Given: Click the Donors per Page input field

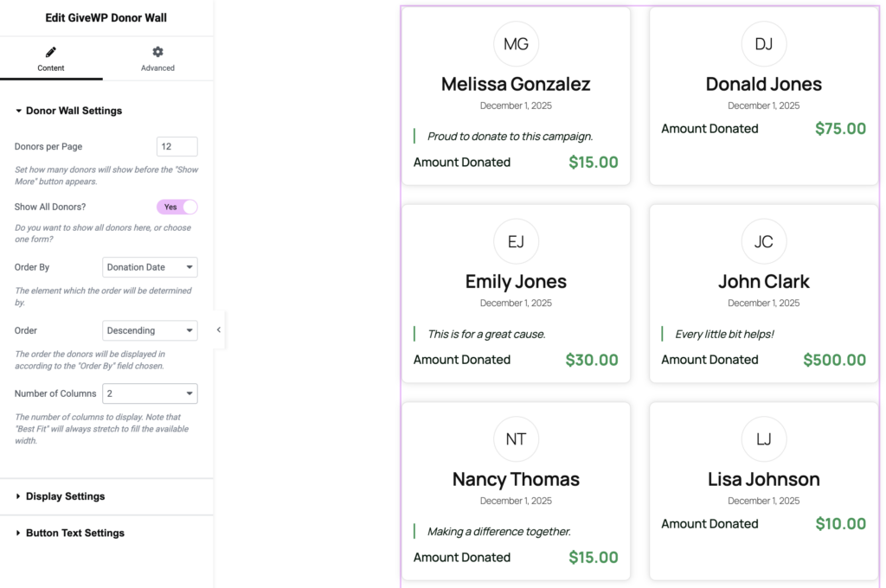Looking at the screenshot, I should pyautogui.click(x=177, y=147).
